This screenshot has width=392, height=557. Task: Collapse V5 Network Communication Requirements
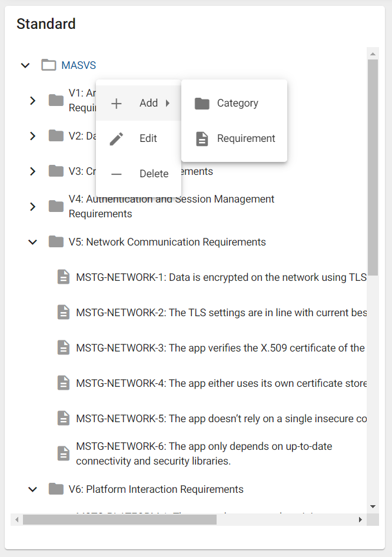33,242
